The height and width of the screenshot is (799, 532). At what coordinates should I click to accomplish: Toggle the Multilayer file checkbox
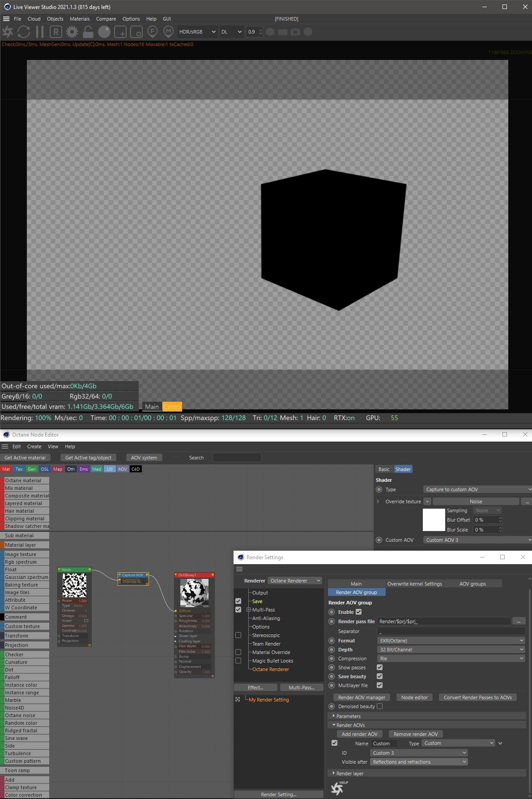pos(380,685)
